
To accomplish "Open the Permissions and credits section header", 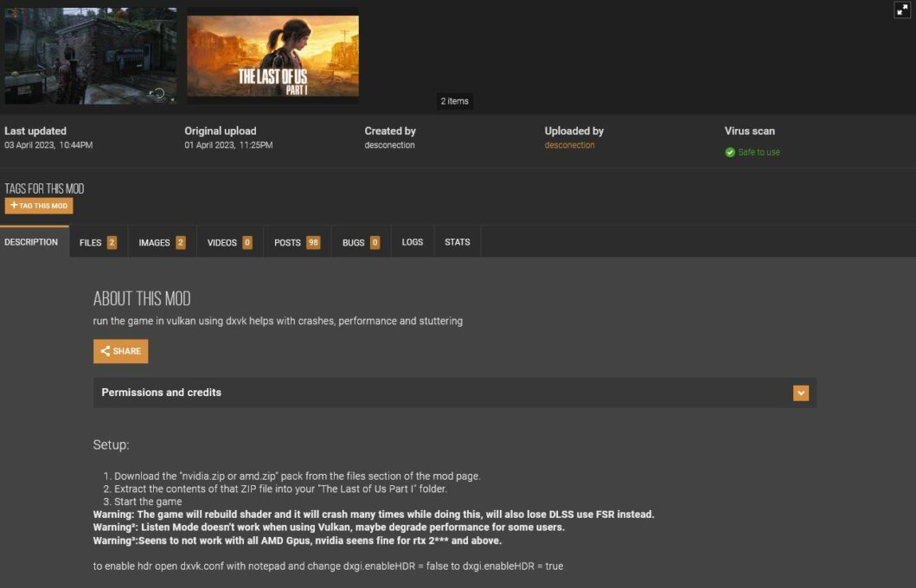I will click(454, 393).
